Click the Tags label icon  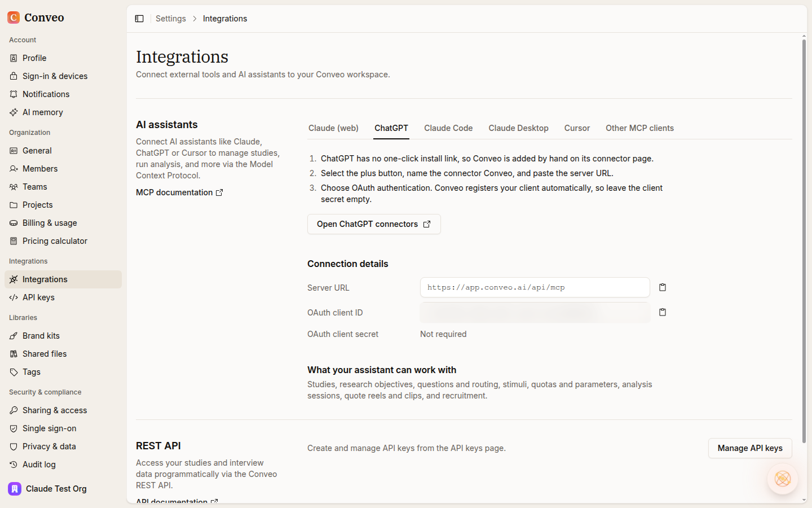tap(14, 372)
